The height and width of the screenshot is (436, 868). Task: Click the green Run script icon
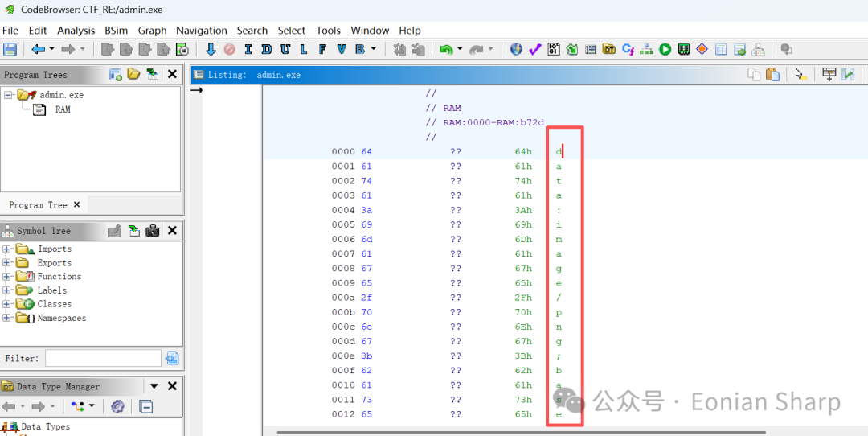[665, 49]
